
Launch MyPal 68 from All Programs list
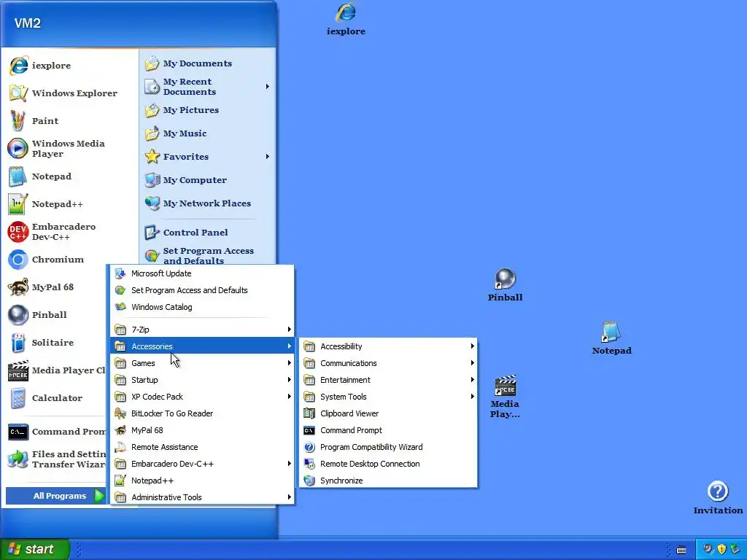203,430
